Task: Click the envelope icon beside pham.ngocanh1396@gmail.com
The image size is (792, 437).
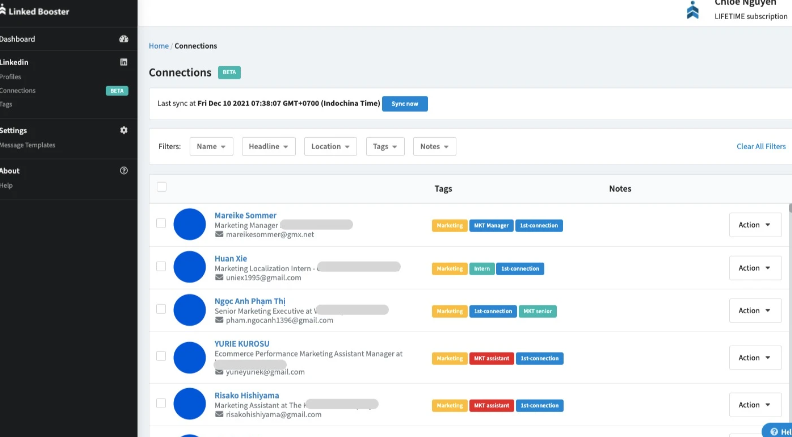Action: pyautogui.click(x=219, y=320)
